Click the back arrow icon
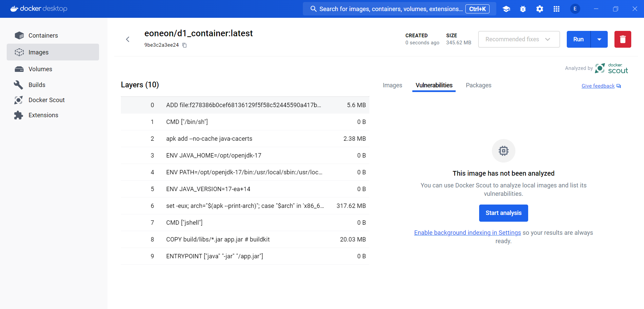 [x=128, y=39]
